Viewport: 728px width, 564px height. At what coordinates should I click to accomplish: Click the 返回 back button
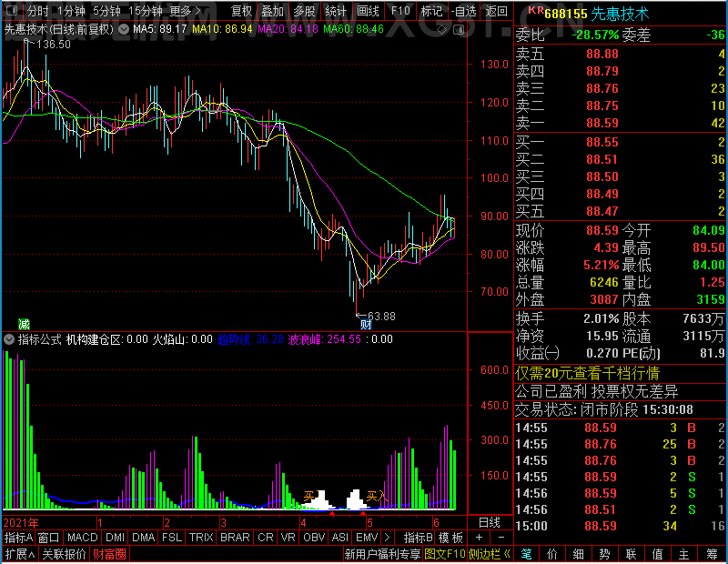click(x=496, y=10)
